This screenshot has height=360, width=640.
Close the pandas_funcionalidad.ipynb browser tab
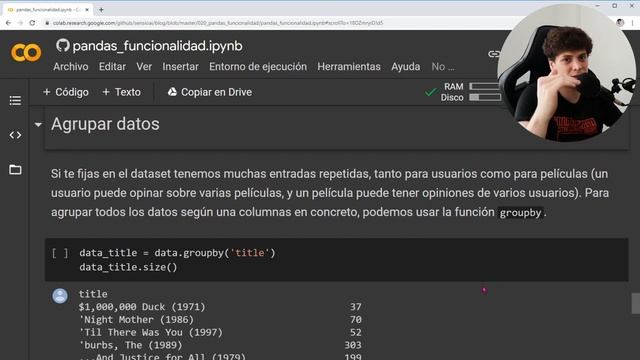tap(87, 9)
